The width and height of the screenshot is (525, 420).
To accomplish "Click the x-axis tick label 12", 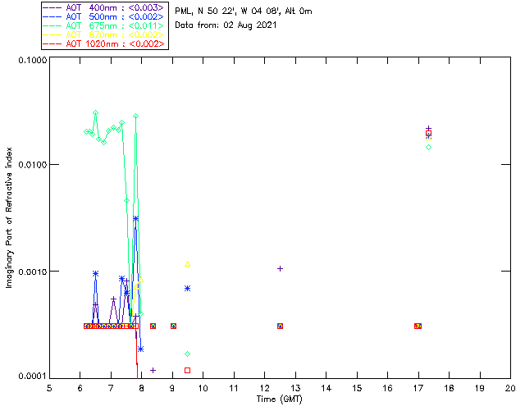I will 264,388.
